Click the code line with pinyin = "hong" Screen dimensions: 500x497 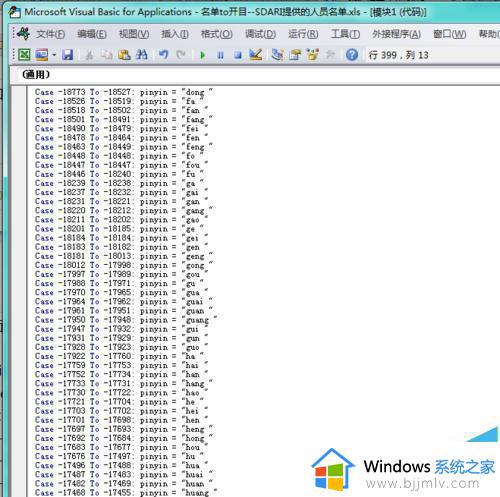pos(124,438)
